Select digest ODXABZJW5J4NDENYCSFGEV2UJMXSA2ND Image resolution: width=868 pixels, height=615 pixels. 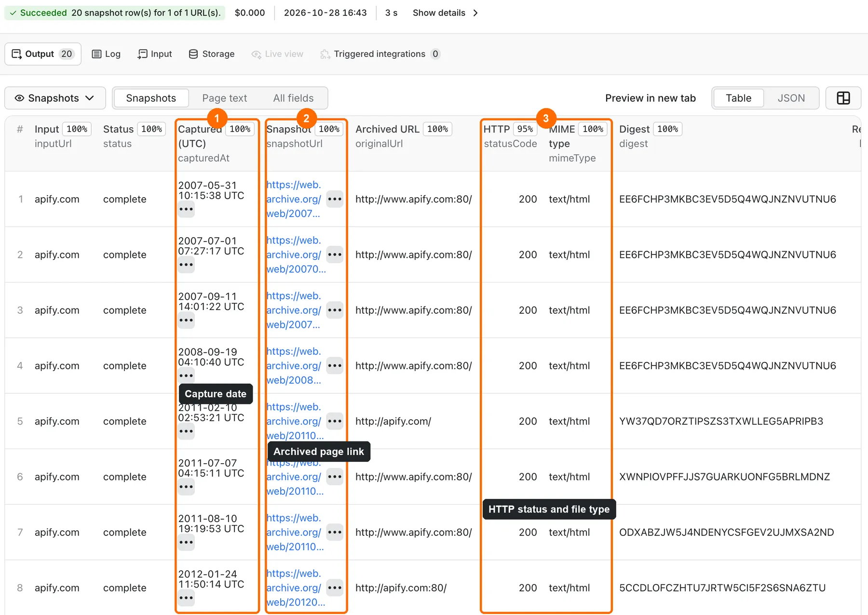click(x=726, y=532)
